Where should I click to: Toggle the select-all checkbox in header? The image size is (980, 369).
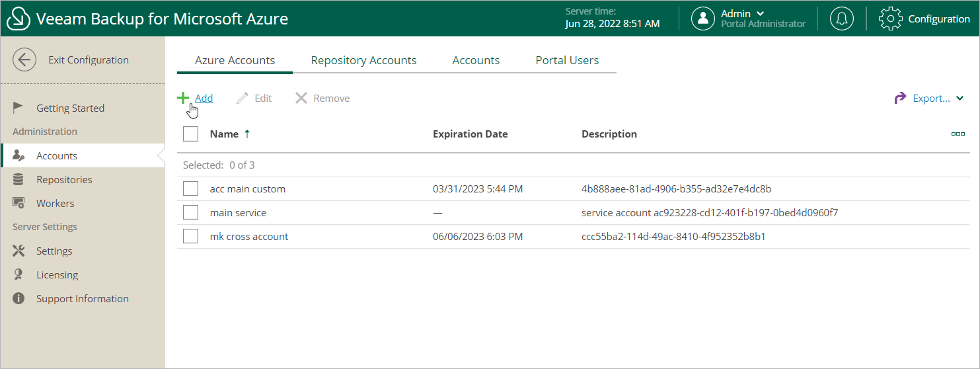pos(191,134)
